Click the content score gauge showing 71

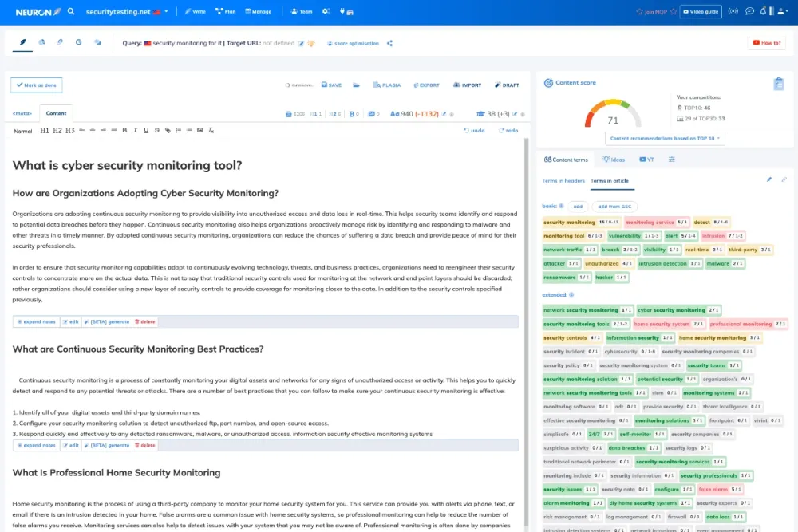coord(613,114)
